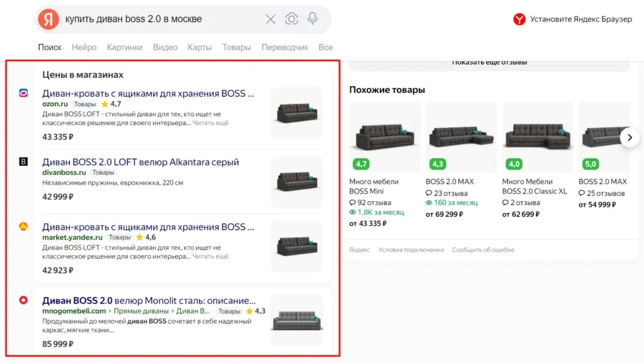Click Сообщить об ошибке footer link

(483, 250)
